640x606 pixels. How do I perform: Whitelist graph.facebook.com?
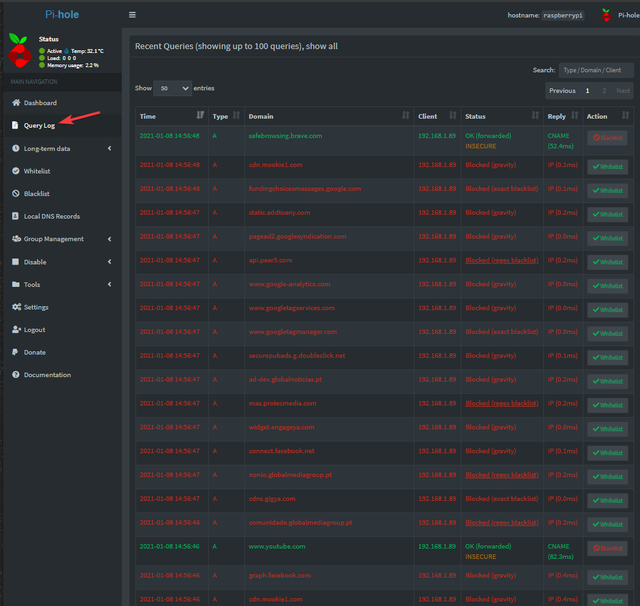[x=607, y=577]
